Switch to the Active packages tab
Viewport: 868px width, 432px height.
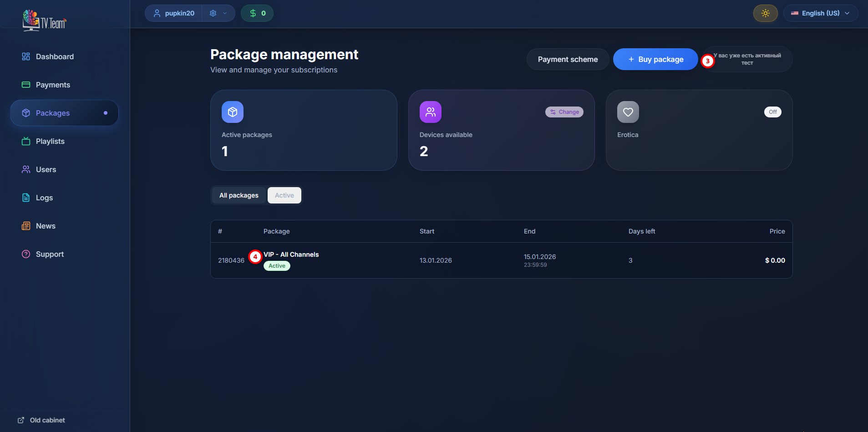[284, 195]
